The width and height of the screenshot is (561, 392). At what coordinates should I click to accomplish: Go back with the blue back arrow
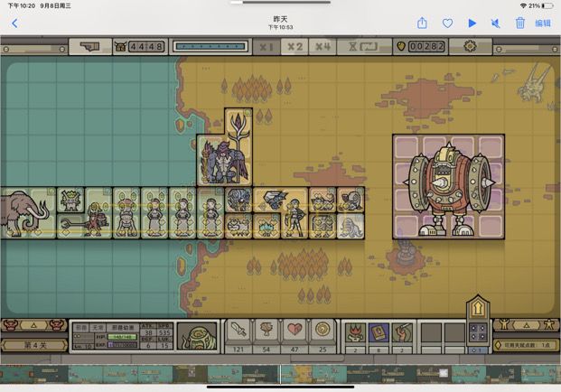tap(14, 23)
